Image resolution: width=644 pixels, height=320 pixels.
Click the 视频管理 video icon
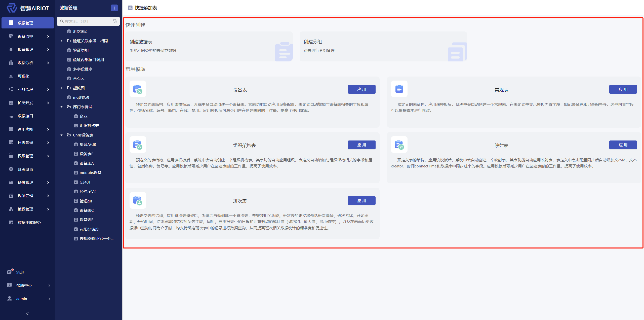click(11, 196)
